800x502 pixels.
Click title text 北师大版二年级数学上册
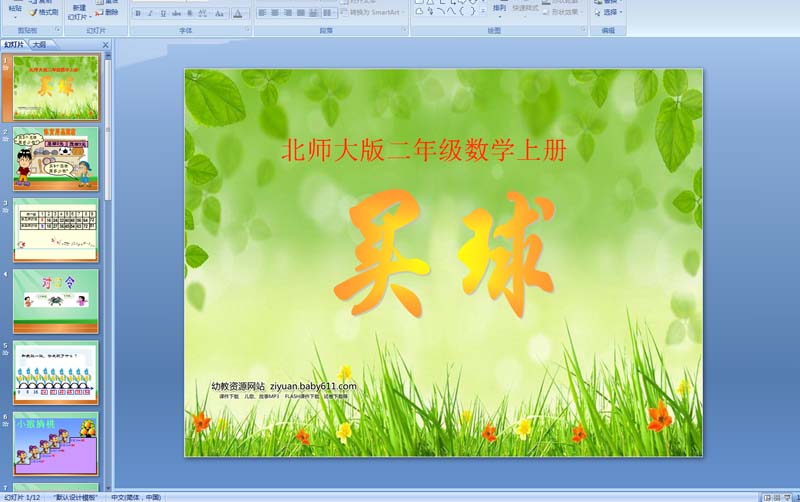coord(424,150)
